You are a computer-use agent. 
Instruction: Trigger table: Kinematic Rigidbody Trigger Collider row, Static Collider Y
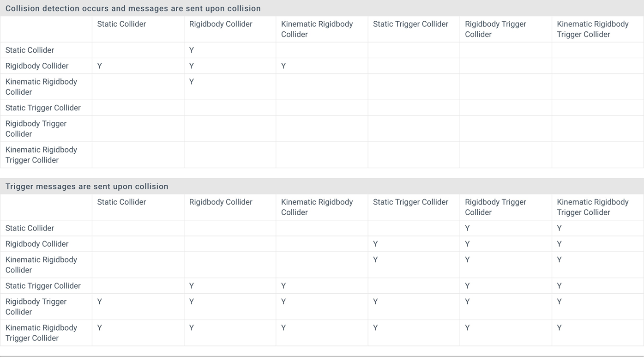click(x=100, y=328)
